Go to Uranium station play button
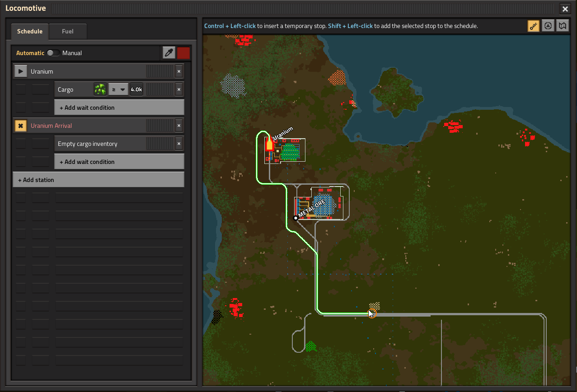The height and width of the screenshot is (392, 577). click(20, 71)
